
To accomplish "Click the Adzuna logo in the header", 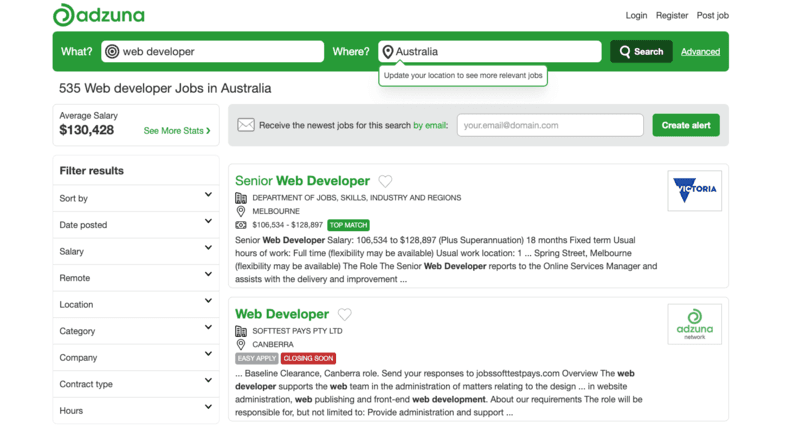I will click(x=99, y=15).
